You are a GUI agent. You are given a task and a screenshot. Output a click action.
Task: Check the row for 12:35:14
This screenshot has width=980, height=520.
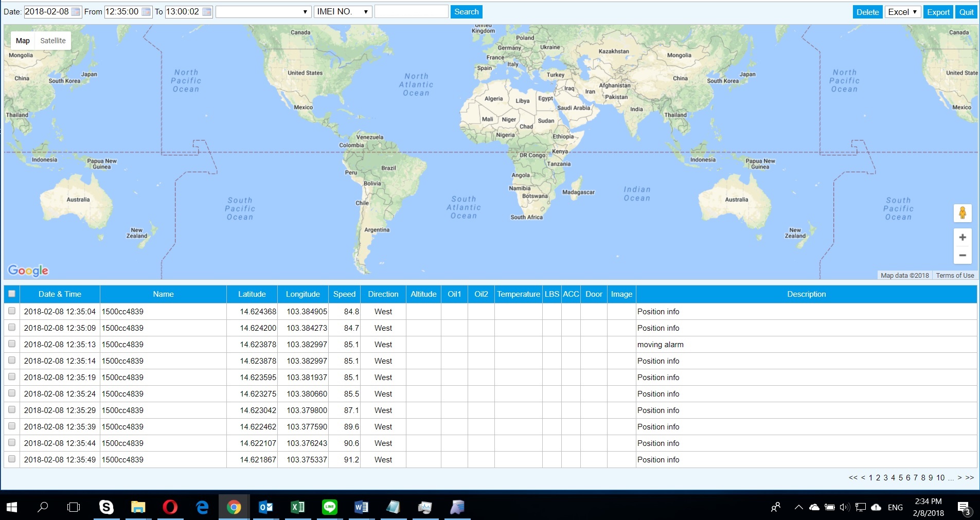pos(12,360)
